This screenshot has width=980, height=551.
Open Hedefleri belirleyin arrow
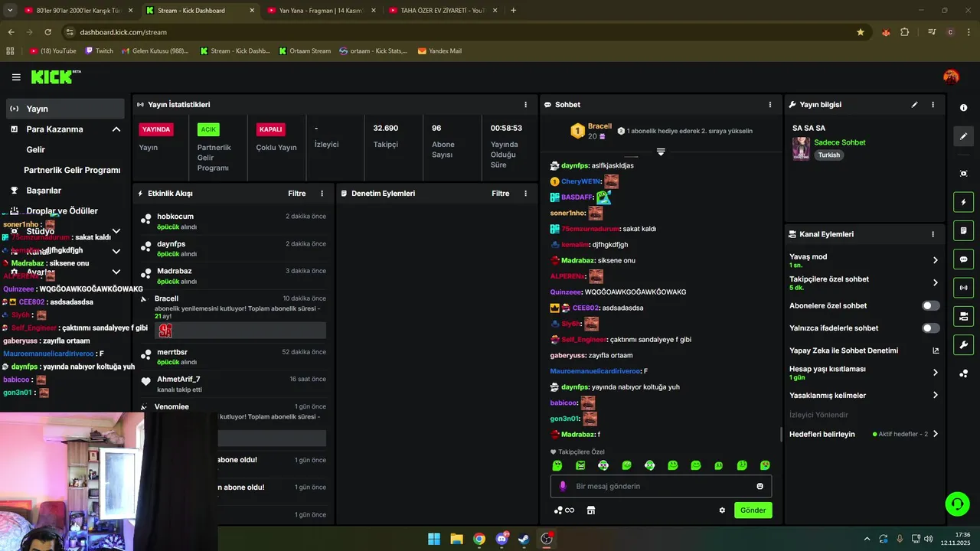pyautogui.click(x=935, y=434)
